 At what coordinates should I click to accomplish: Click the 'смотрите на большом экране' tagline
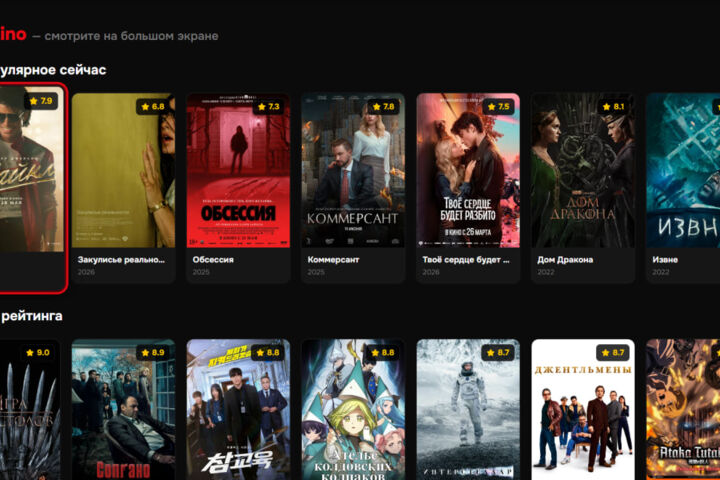point(131,36)
